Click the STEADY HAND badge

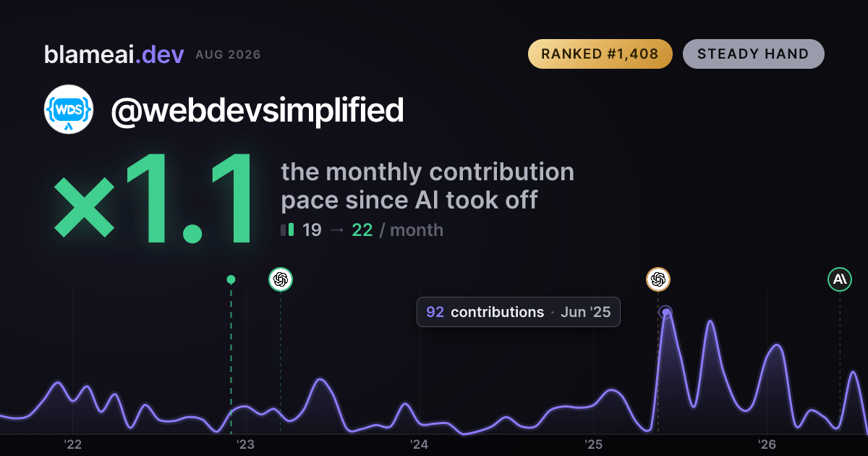tap(753, 54)
